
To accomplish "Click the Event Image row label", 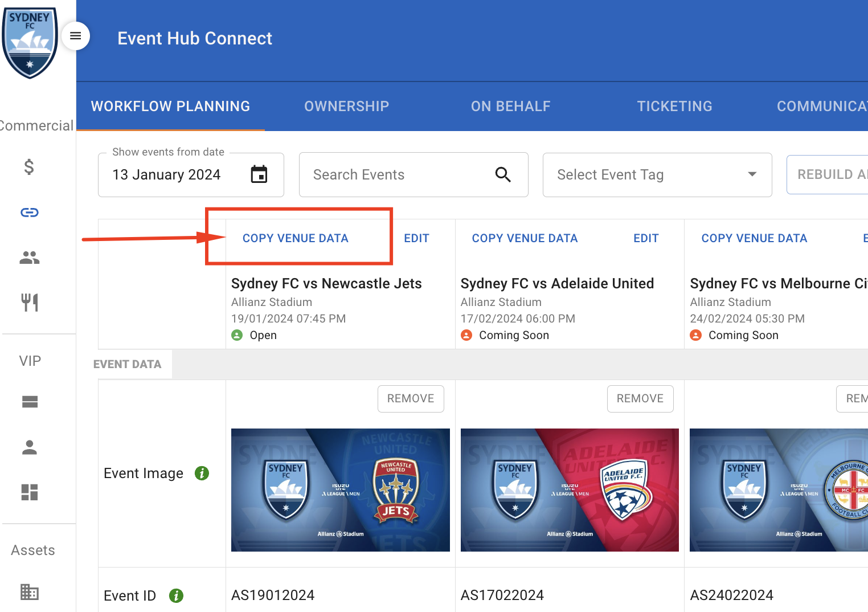I will point(144,474).
